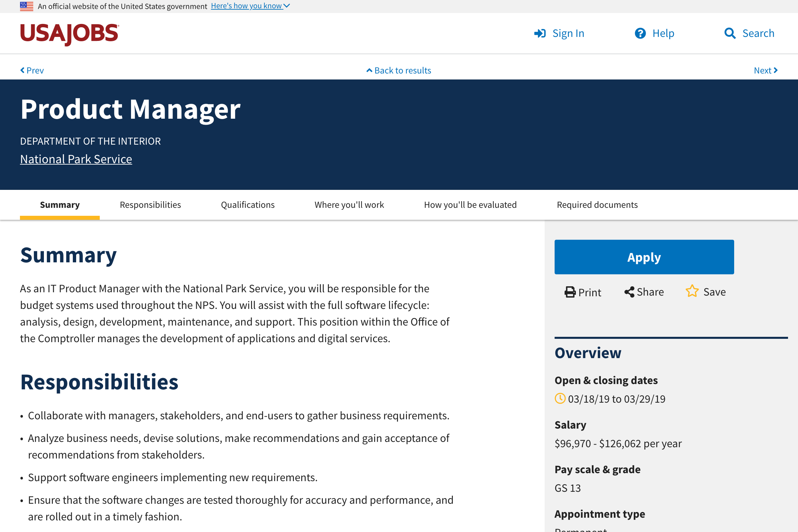The width and height of the screenshot is (798, 532).
Task: Select the Responsibilities tab
Action: [150, 204]
